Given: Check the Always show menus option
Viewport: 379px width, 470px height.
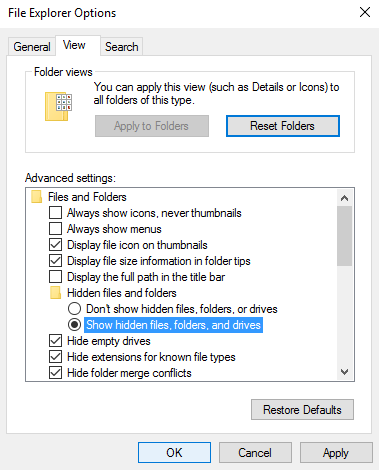Looking at the screenshot, I should pos(55,229).
